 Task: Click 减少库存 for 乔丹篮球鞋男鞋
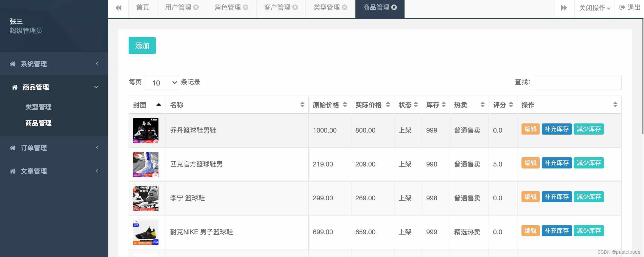(589, 129)
